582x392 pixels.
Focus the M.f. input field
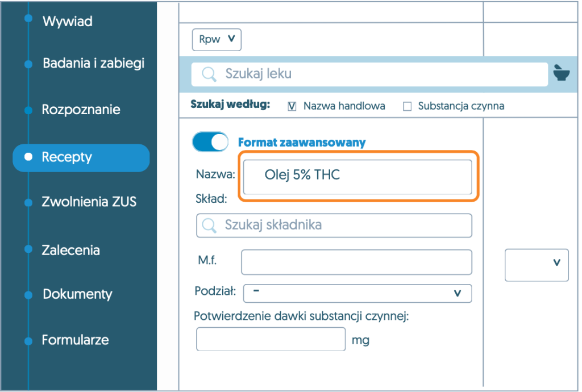356,262
